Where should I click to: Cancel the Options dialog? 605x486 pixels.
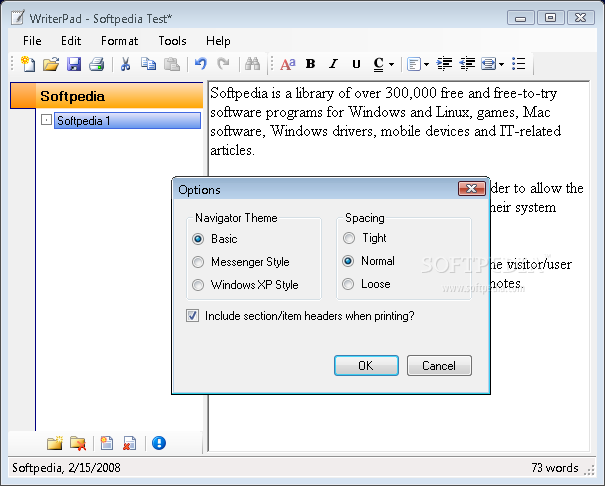[x=439, y=365]
